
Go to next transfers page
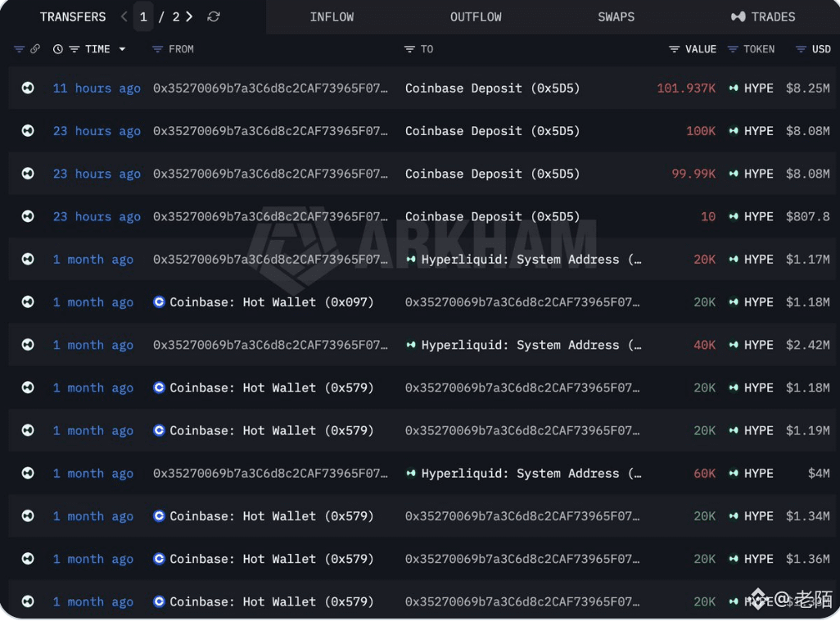tap(189, 16)
